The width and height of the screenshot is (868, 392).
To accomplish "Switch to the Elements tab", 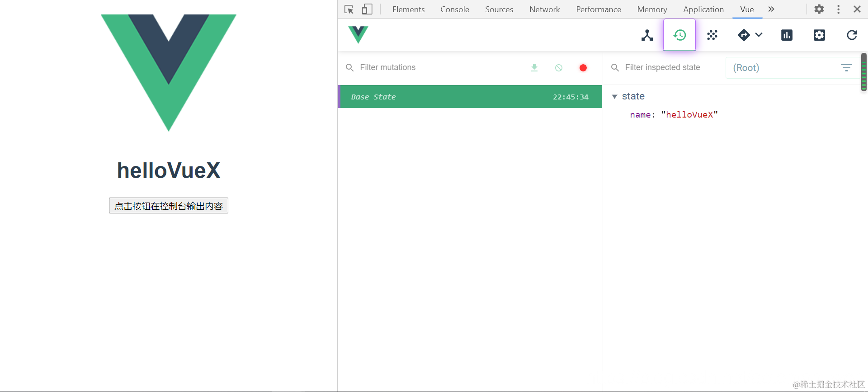I will 408,9.
